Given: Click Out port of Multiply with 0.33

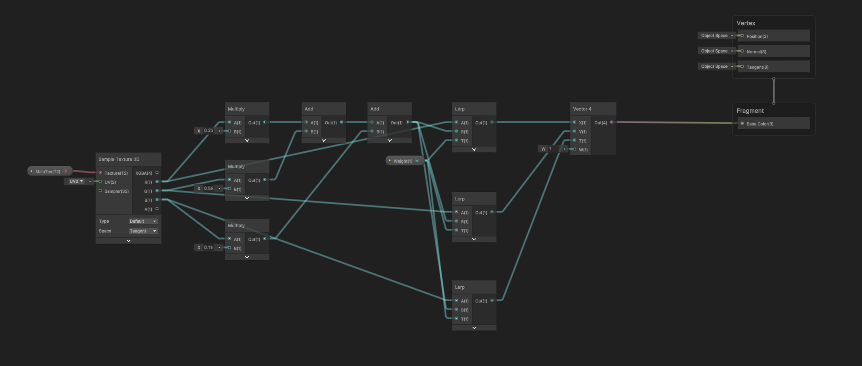Looking at the screenshot, I should pos(266,122).
